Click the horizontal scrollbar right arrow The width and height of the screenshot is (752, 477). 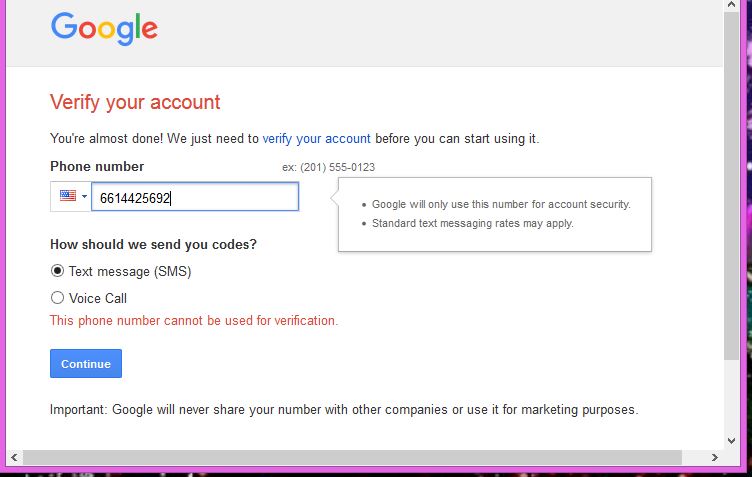[x=713, y=457]
